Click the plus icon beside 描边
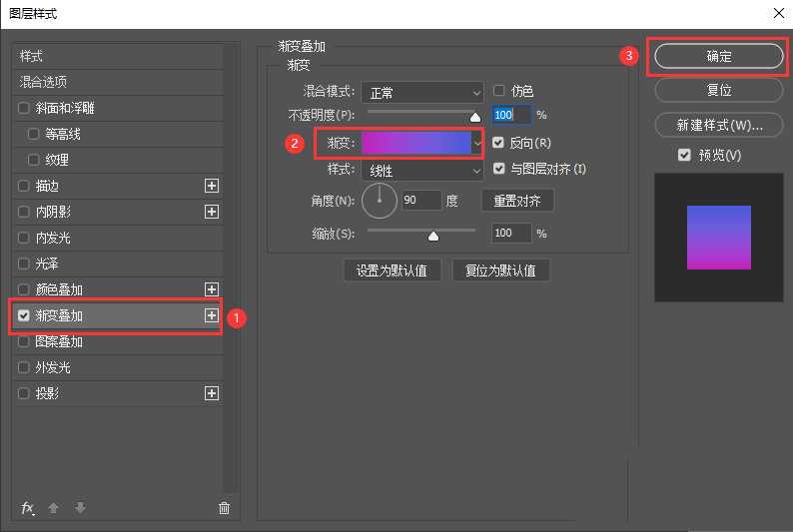Screen dimensions: 793x532 click(212, 186)
